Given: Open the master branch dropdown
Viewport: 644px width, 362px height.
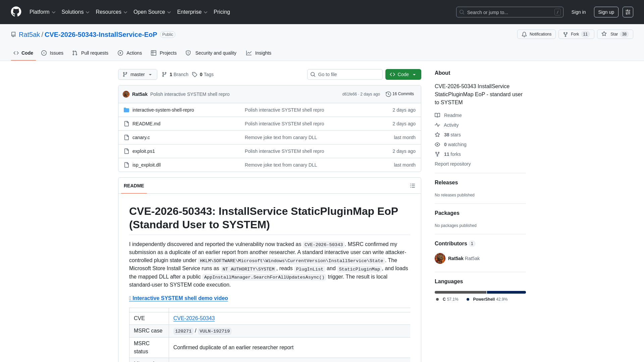Looking at the screenshot, I should [x=138, y=74].
